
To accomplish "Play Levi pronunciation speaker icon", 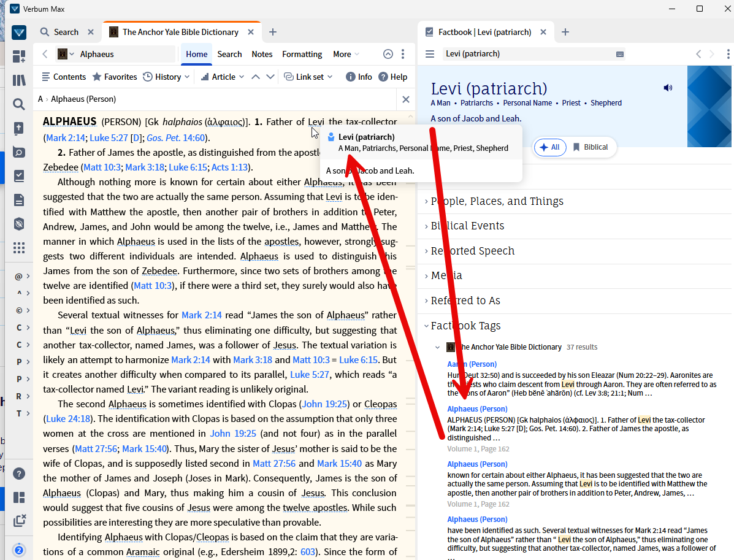I will tap(668, 88).
